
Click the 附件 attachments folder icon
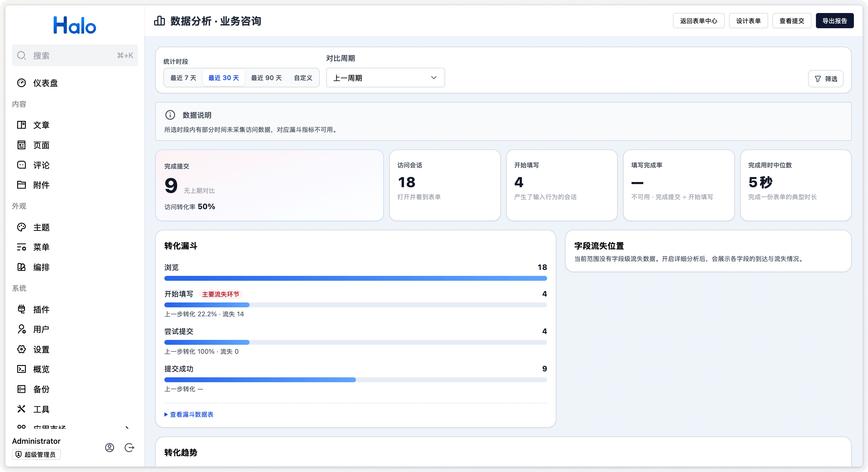click(21, 185)
